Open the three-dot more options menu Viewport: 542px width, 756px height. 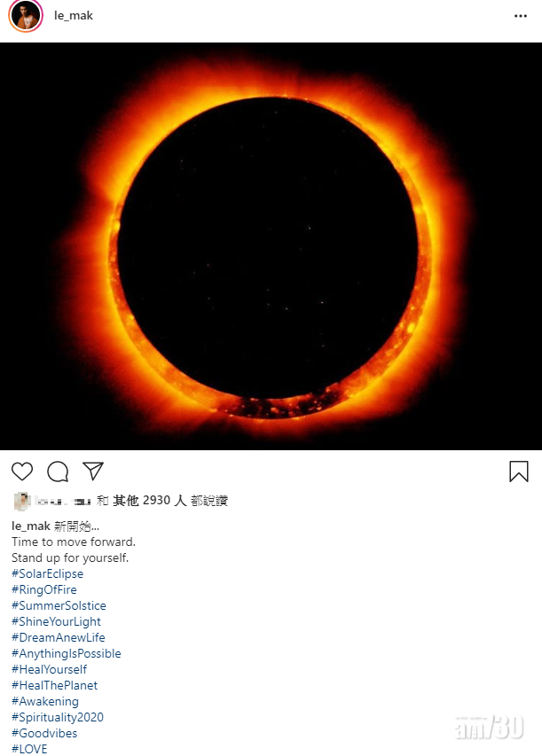click(521, 16)
